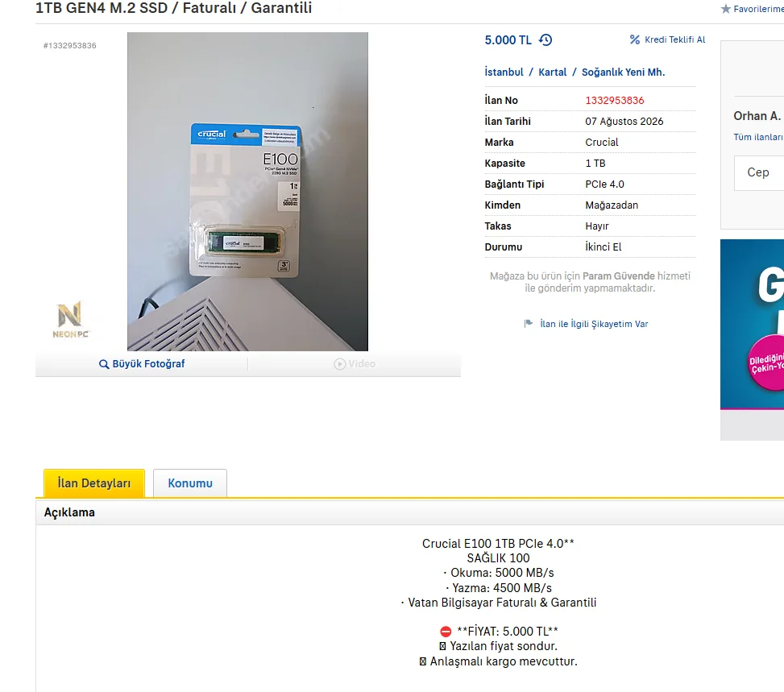
Task: Open the Soğanlık Yeni Mh. link
Action: (x=623, y=72)
